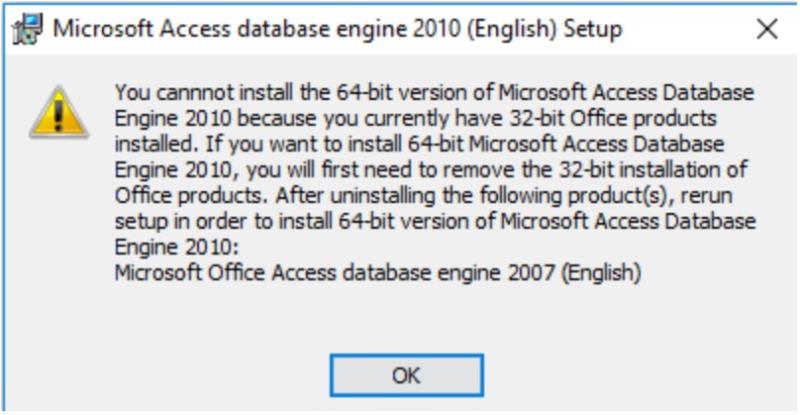Click empty dialog area left of OK
This screenshot has height=415, width=800.
(180, 377)
